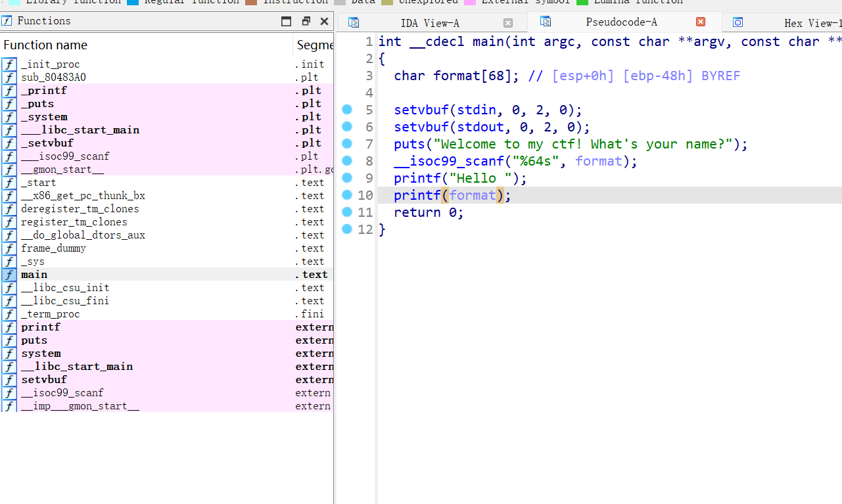Select the deregister_tm_clones function
Screen dimensions: 842x504
click(x=167, y=209)
